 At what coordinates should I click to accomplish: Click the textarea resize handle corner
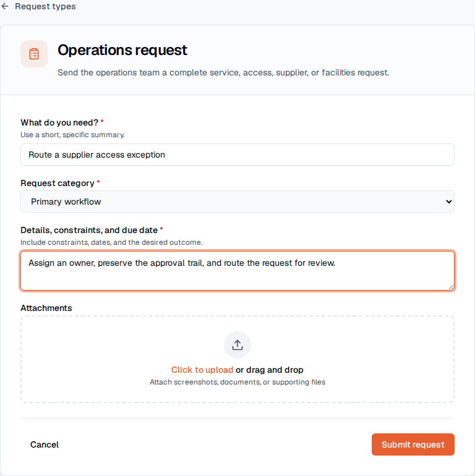(x=451, y=287)
